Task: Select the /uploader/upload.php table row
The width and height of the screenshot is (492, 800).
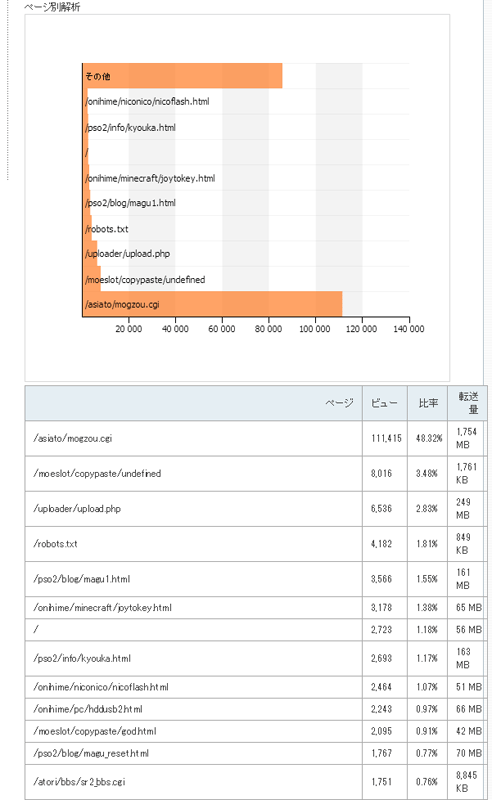Action: [x=256, y=509]
